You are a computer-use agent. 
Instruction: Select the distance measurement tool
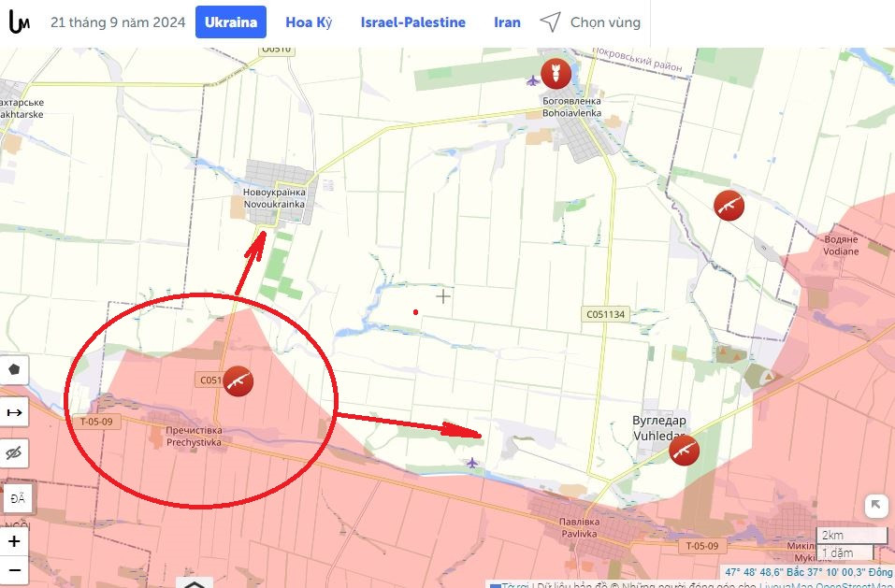[14, 410]
